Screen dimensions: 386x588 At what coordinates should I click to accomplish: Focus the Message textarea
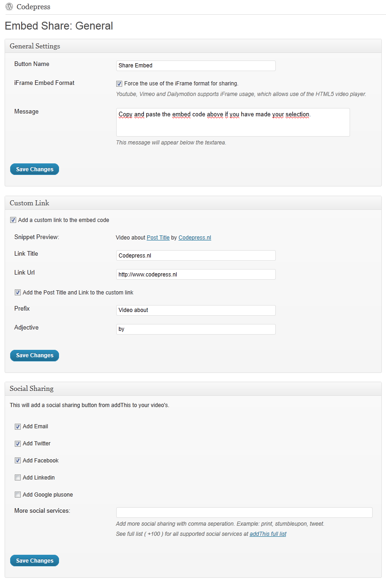(233, 122)
